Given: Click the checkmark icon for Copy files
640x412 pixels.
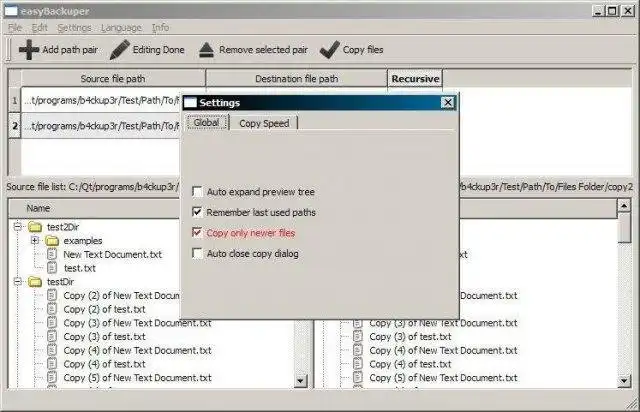Looking at the screenshot, I should [329, 50].
